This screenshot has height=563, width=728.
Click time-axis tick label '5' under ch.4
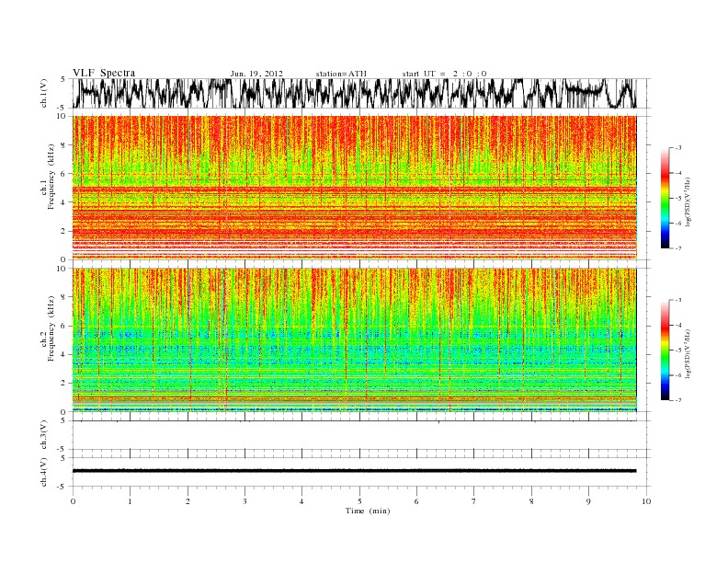click(359, 501)
